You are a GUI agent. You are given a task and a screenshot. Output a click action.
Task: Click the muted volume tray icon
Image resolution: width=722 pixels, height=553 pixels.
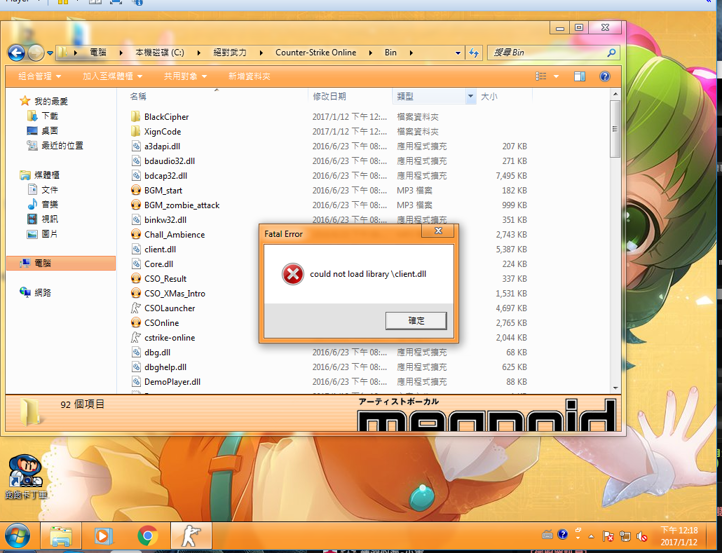[x=641, y=536]
